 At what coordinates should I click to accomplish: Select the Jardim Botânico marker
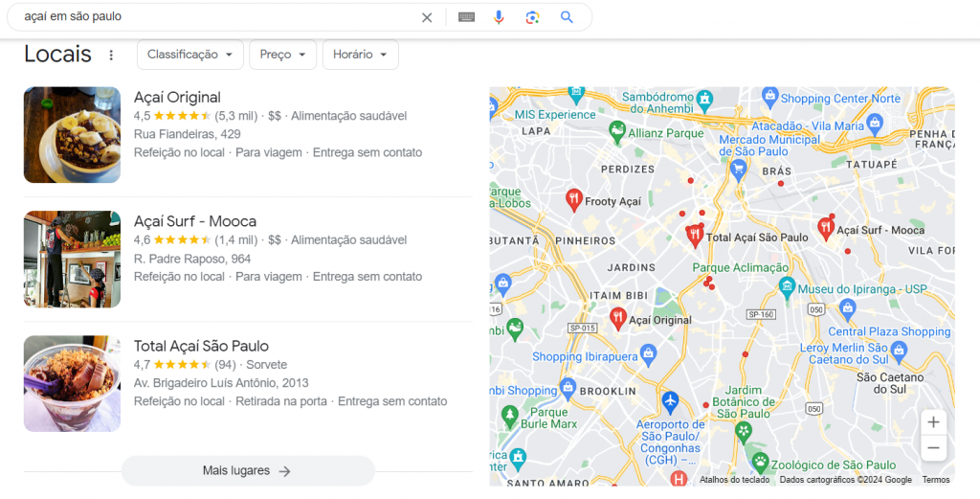743,432
